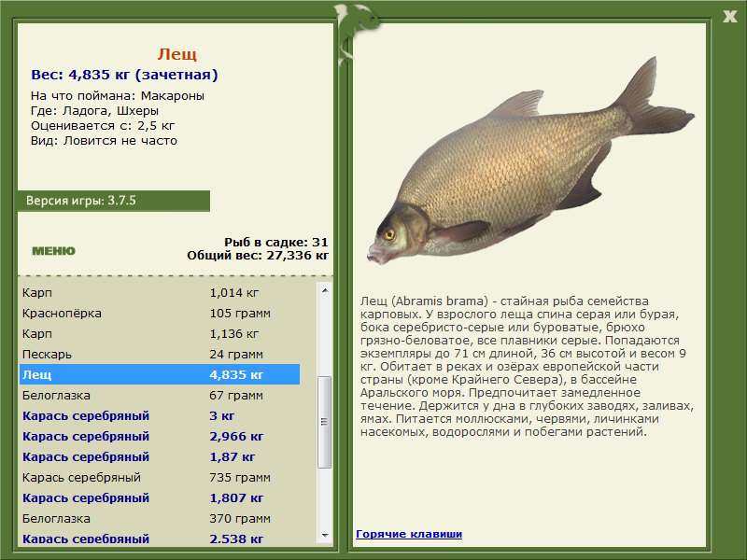Open the МЕНЮ menu
Screen dimensions: 747x560
coord(53,251)
